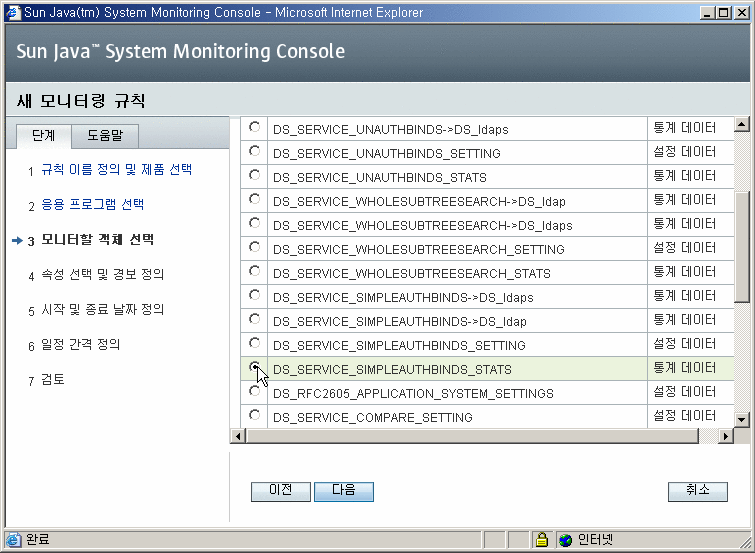Viewport: 755px width, 553px height.
Task: Select radio for DS_SERVICE_WHOLESUBTREESEARCH_SETTING
Action: pyautogui.click(x=254, y=247)
